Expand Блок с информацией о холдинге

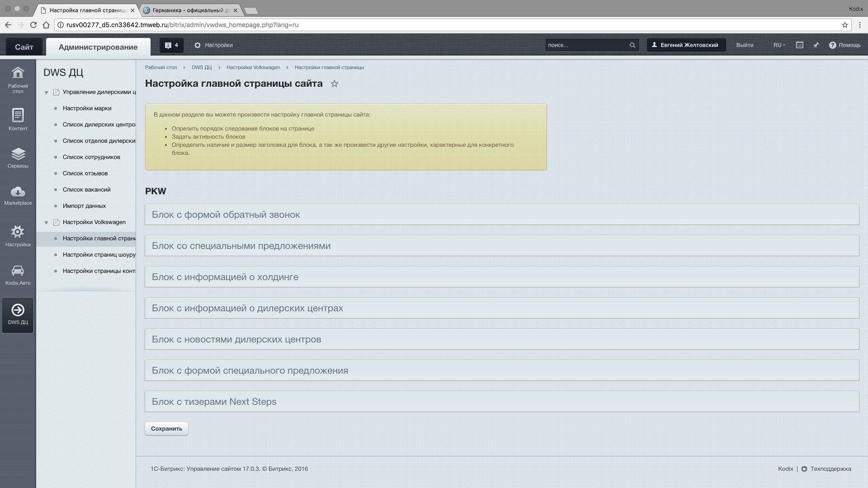pyautogui.click(x=502, y=277)
